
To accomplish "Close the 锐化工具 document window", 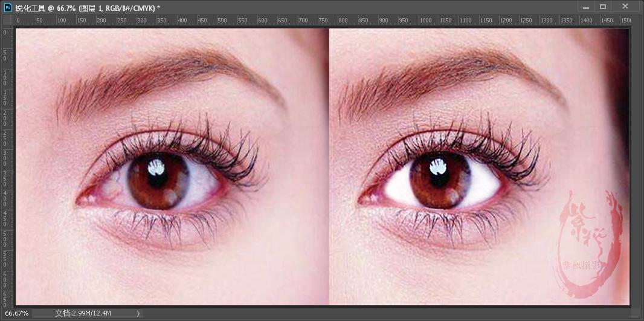I will point(625,7).
